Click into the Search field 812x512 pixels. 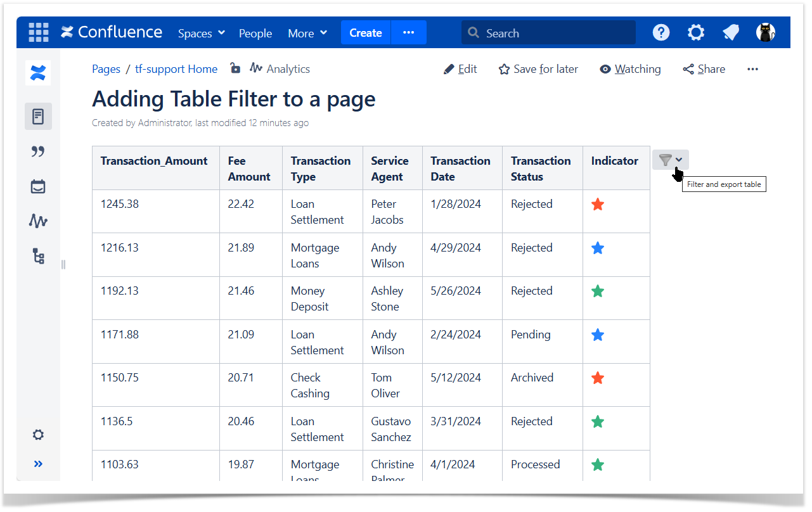pyautogui.click(x=548, y=33)
